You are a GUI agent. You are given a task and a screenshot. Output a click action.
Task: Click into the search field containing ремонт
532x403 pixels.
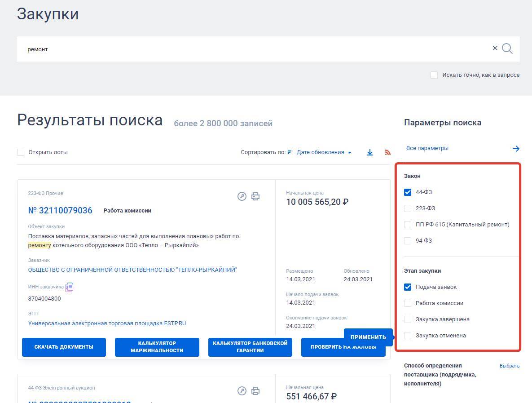[251, 49]
